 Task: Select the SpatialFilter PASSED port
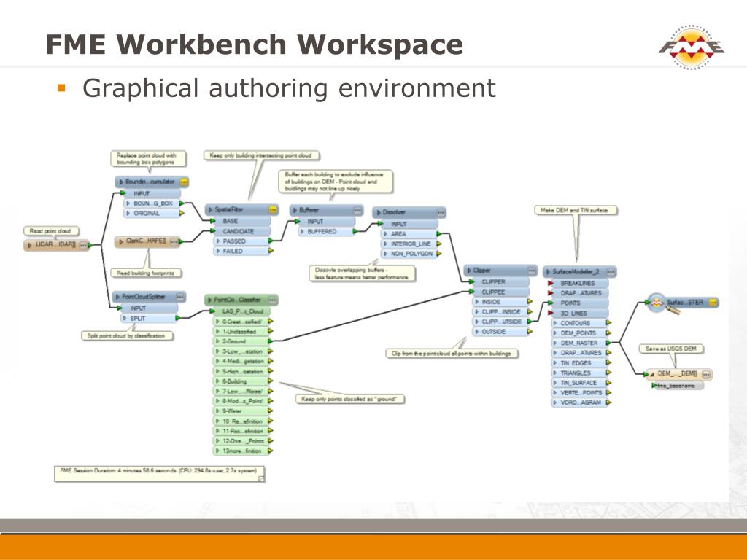[242, 241]
